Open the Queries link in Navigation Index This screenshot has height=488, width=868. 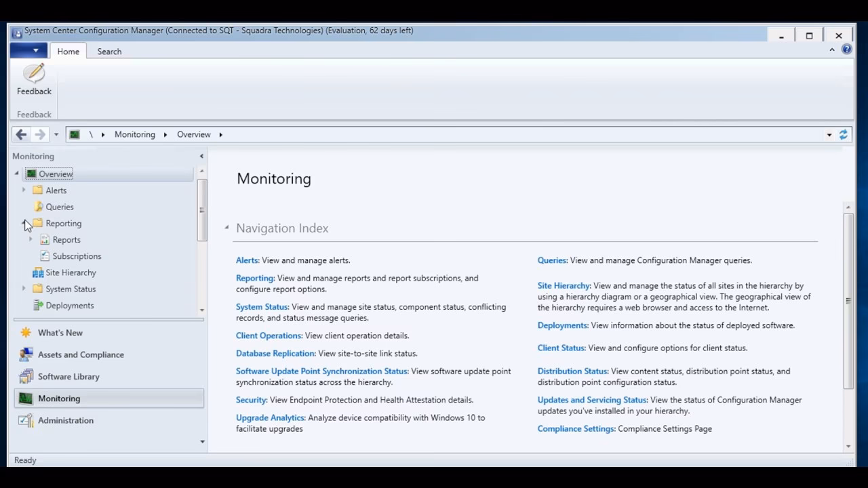coord(553,260)
